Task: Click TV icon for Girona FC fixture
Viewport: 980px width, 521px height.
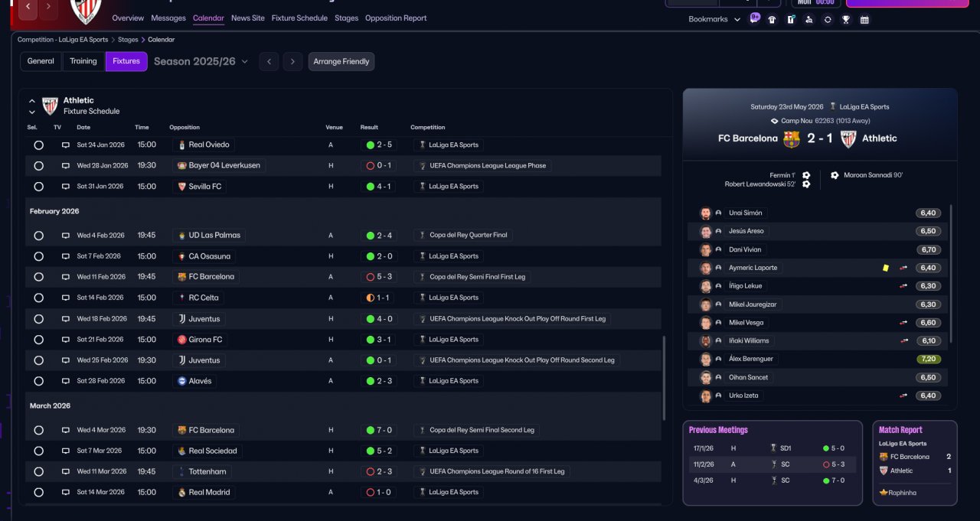Action: (66, 339)
